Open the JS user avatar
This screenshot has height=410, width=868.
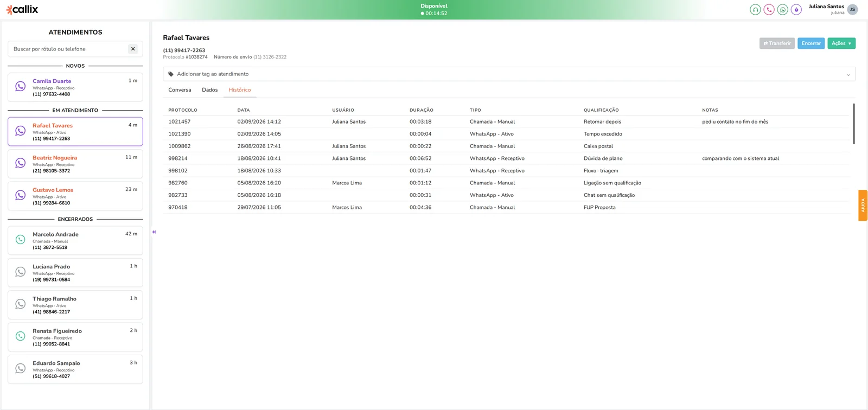pyautogui.click(x=852, y=9)
